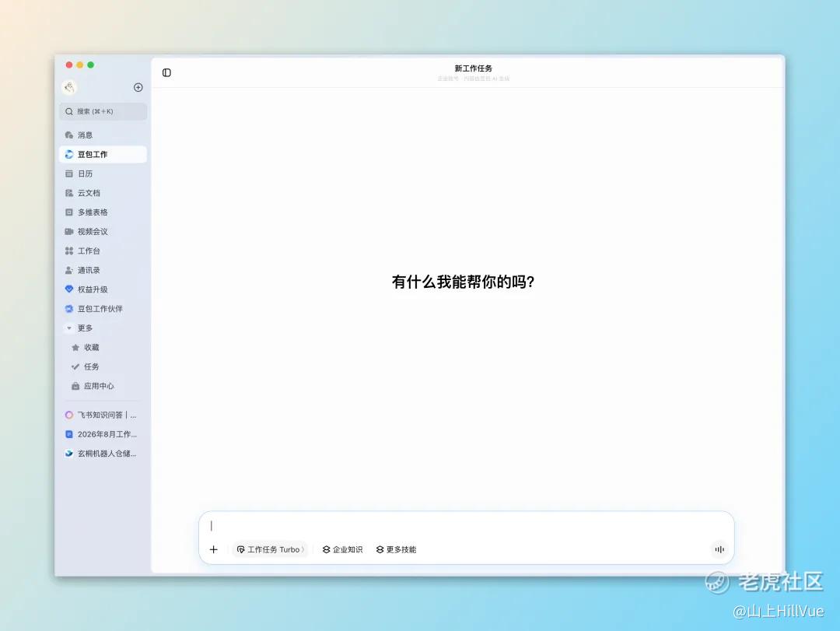Toggle 企业知识 option in input bar
840x631 pixels.
(342, 549)
